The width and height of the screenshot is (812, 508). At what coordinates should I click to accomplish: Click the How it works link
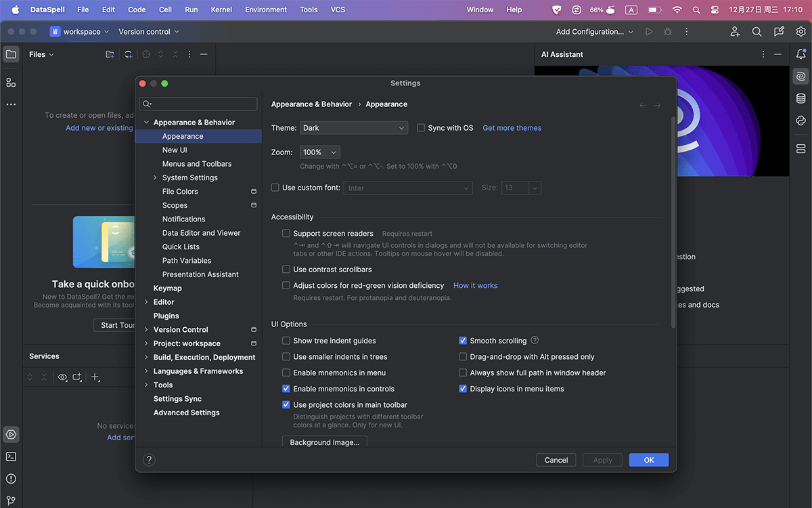(x=475, y=286)
